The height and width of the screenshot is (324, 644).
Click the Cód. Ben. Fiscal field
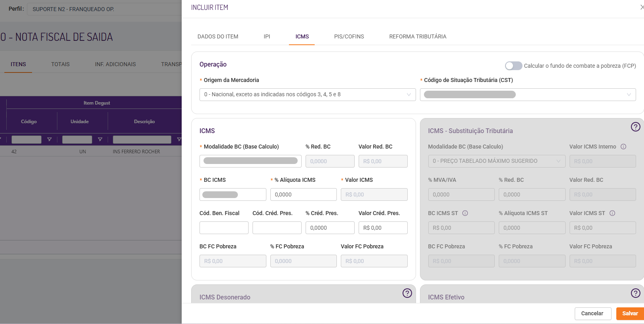pyautogui.click(x=224, y=228)
